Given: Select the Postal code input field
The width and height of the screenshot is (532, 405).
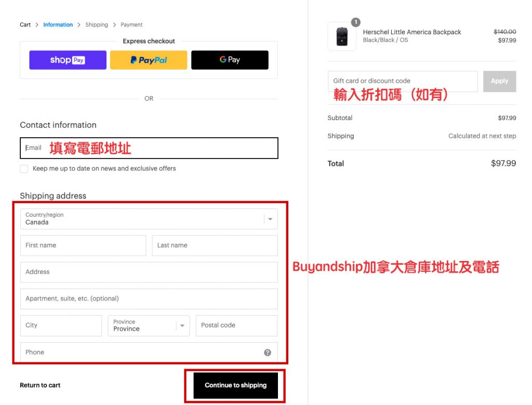Looking at the screenshot, I should pos(236,325).
